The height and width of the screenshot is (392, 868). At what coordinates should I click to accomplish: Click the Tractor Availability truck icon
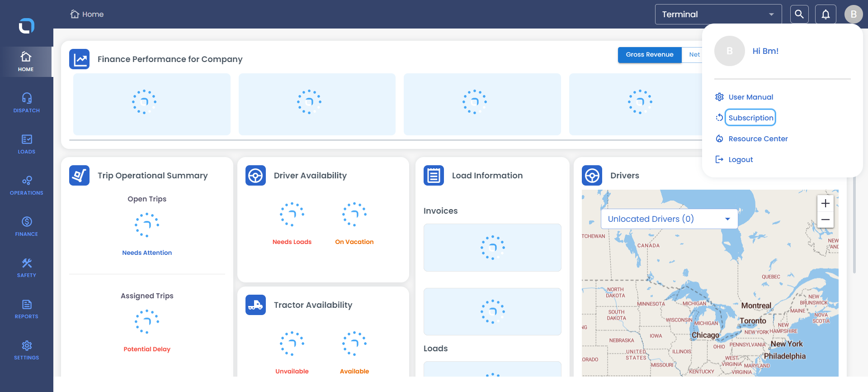point(256,305)
